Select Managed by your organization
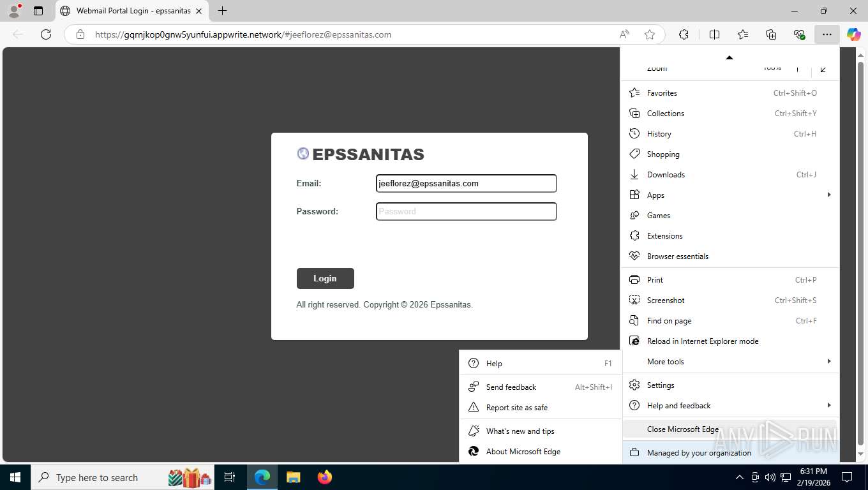 [x=731, y=452]
